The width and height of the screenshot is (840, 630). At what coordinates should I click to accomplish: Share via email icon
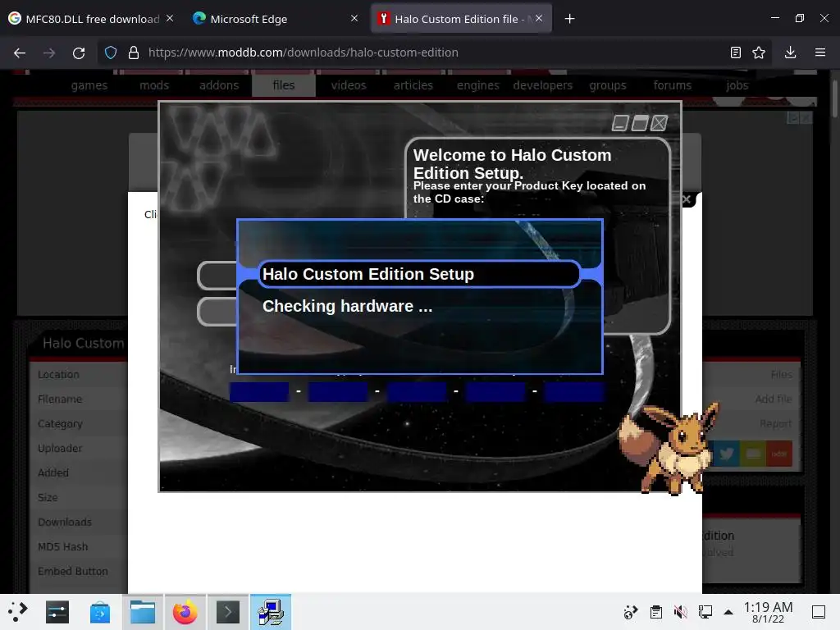[x=753, y=454]
